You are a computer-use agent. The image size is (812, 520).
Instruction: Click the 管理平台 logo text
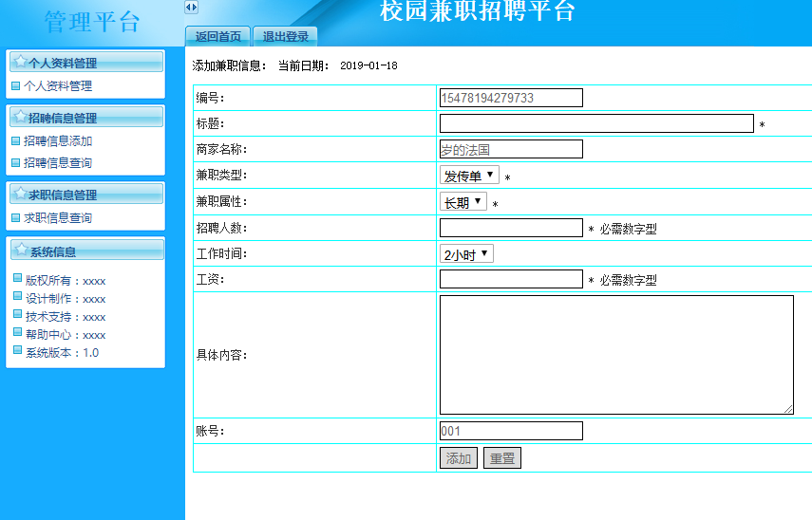click(92, 22)
